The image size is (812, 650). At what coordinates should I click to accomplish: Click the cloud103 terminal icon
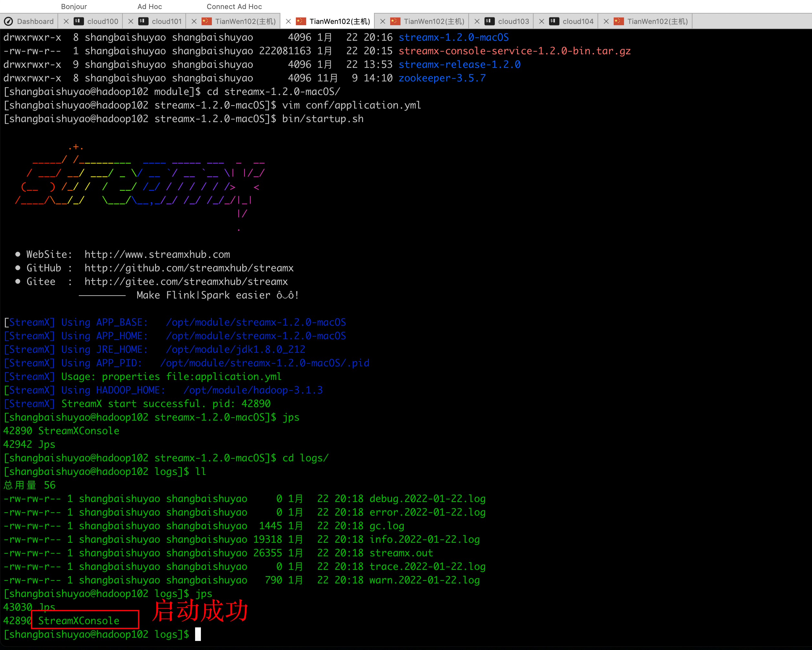[490, 21]
